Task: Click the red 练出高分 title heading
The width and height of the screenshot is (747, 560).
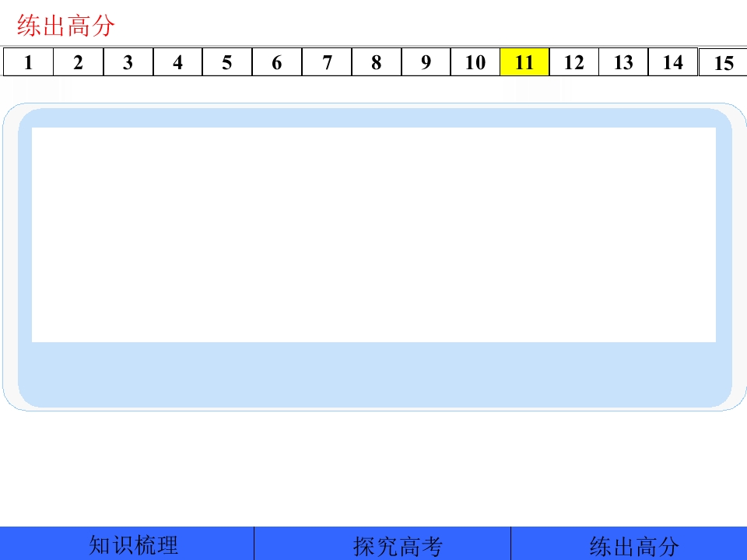Action: tap(66, 26)
